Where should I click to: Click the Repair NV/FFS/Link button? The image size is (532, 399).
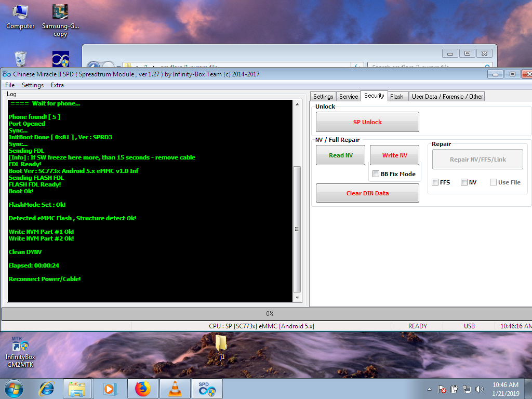477,159
